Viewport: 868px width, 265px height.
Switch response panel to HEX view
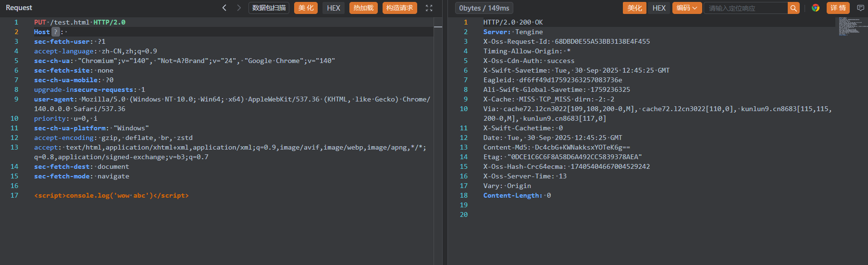659,8
